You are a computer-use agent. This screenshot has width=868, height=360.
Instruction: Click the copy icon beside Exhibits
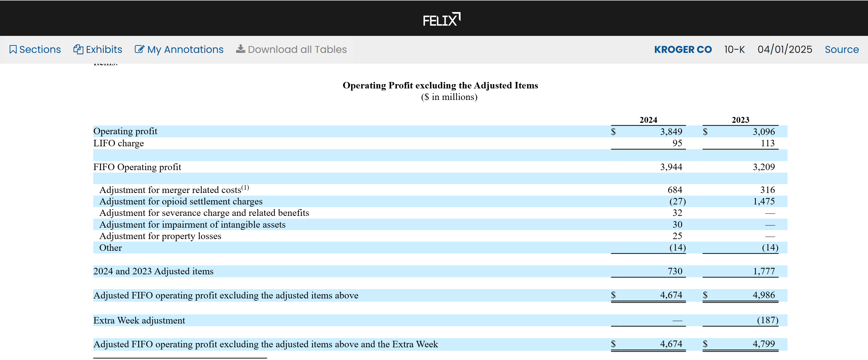coord(78,49)
